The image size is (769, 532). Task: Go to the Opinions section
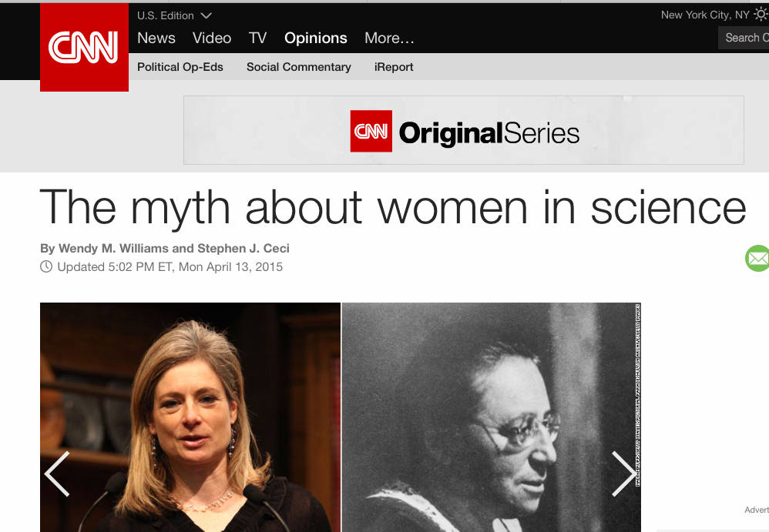[316, 38]
